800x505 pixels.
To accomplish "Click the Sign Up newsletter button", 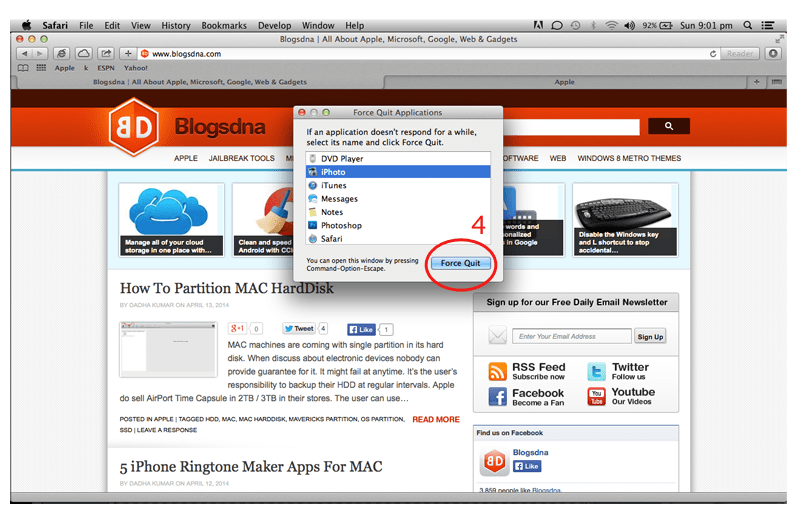I will click(650, 337).
